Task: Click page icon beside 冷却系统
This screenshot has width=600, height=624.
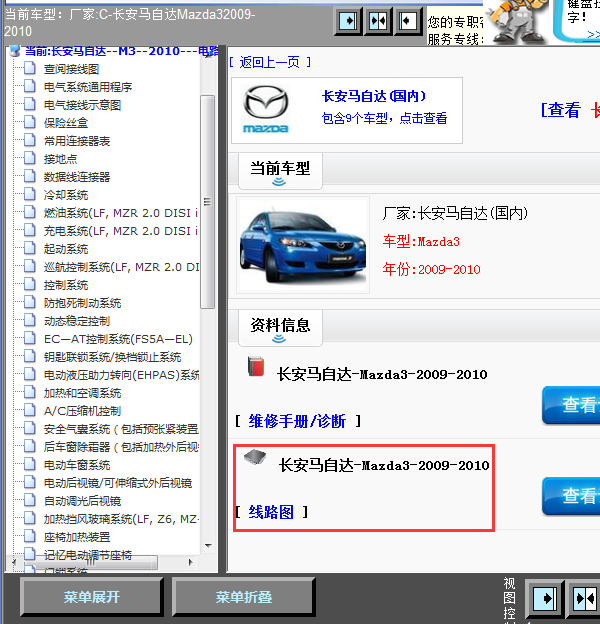Action: tap(30, 194)
